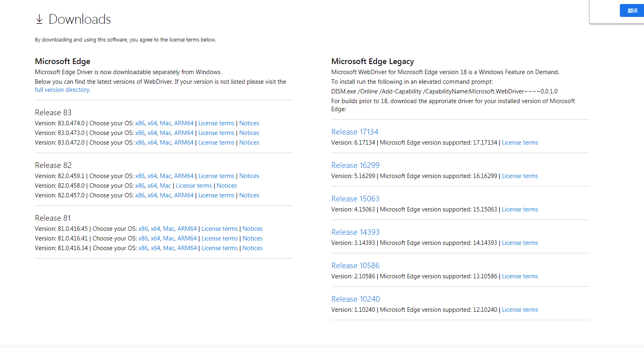The width and height of the screenshot is (644, 348).
Task: Open License terms for version 82.0.457.0
Action: click(x=216, y=195)
